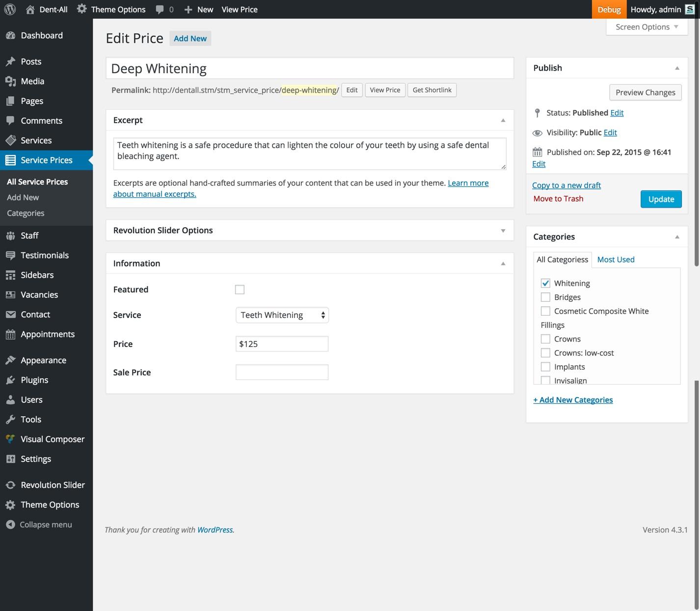Image resolution: width=700 pixels, height=611 pixels.
Task: Check the Invisalign category
Action: 545,380
